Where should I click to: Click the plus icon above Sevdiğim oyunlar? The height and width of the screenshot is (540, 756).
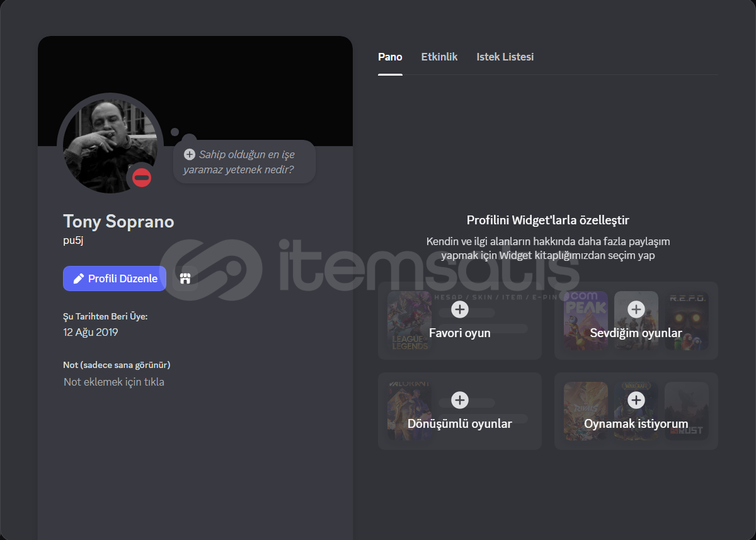[636, 309]
